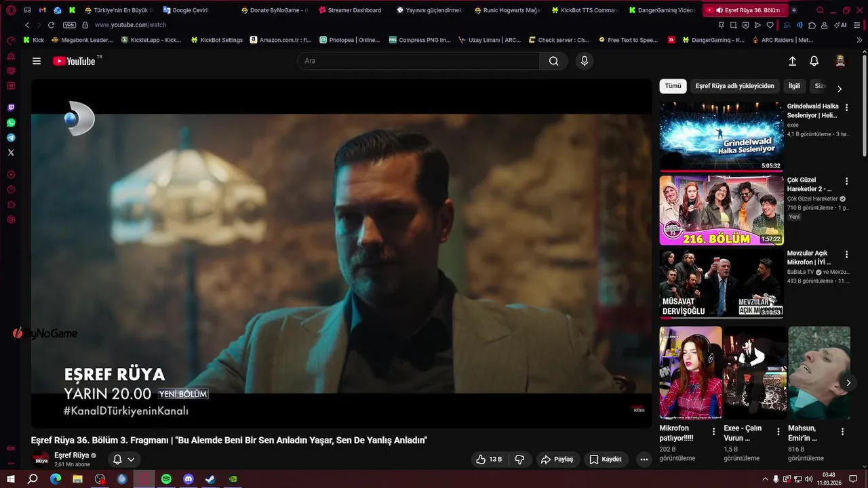Open options for Çok Güzel Hareketler video
Image resolution: width=868 pixels, height=488 pixels.
pos(846,181)
